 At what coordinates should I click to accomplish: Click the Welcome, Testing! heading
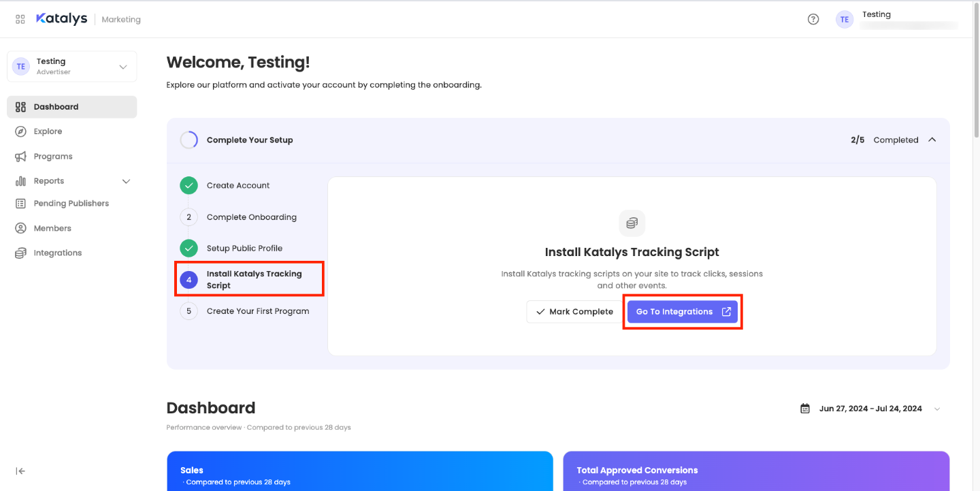[238, 63]
